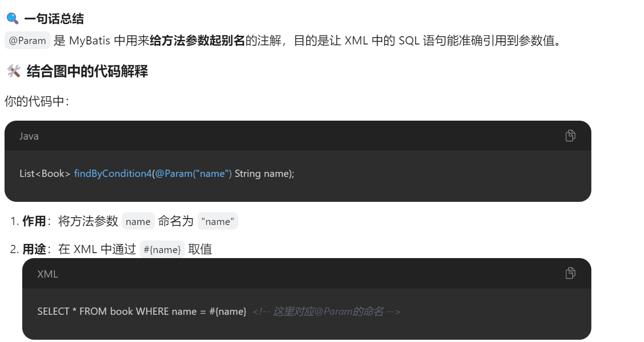The image size is (644, 342).
Task: Click the 一句话总结 heading
Action: tap(54, 19)
